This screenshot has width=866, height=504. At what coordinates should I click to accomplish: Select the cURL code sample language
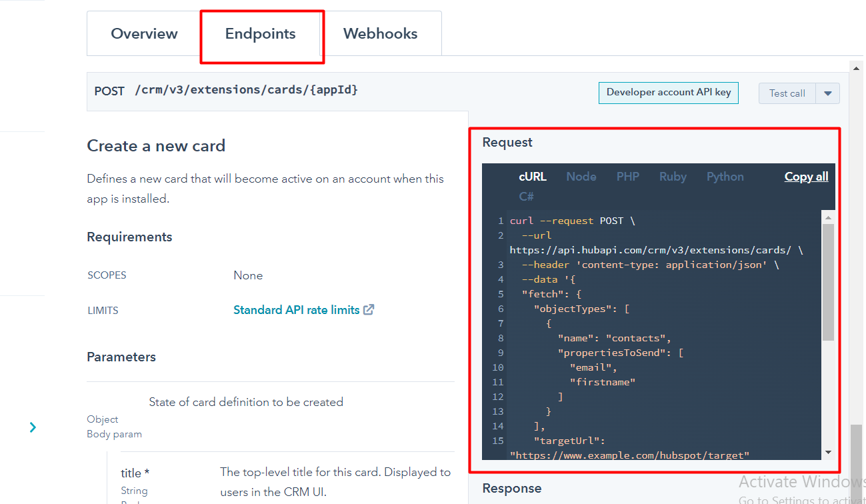pyautogui.click(x=532, y=176)
